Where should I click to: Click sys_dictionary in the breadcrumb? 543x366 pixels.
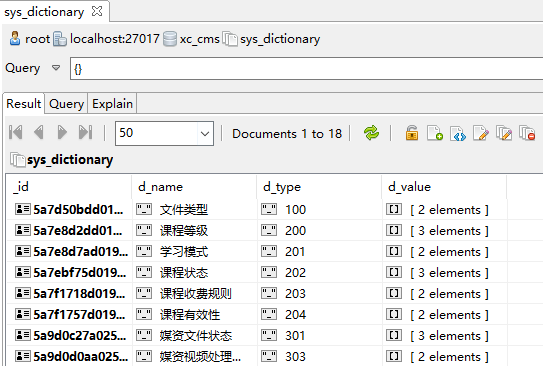[280, 39]
